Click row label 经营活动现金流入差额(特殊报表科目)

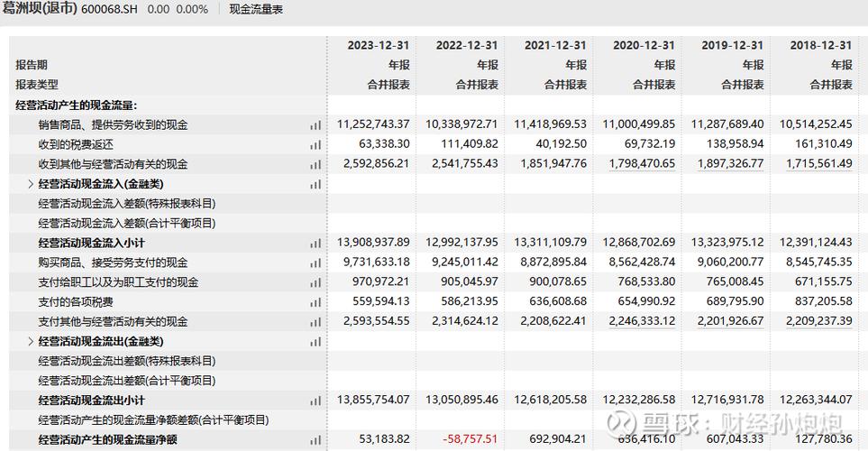click(x=127, y=203)
